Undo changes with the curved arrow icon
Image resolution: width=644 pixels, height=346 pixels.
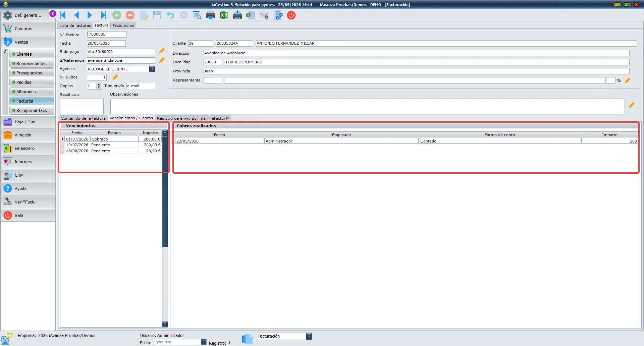[x=170, y=15]
